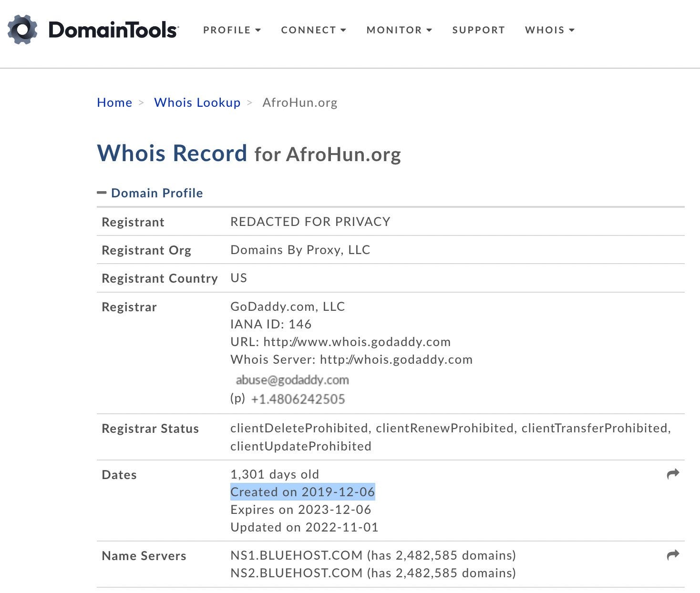This screenshot has height=593, width=700.
Task: Click the Domain Profile heading
Action: click(157, 193)
